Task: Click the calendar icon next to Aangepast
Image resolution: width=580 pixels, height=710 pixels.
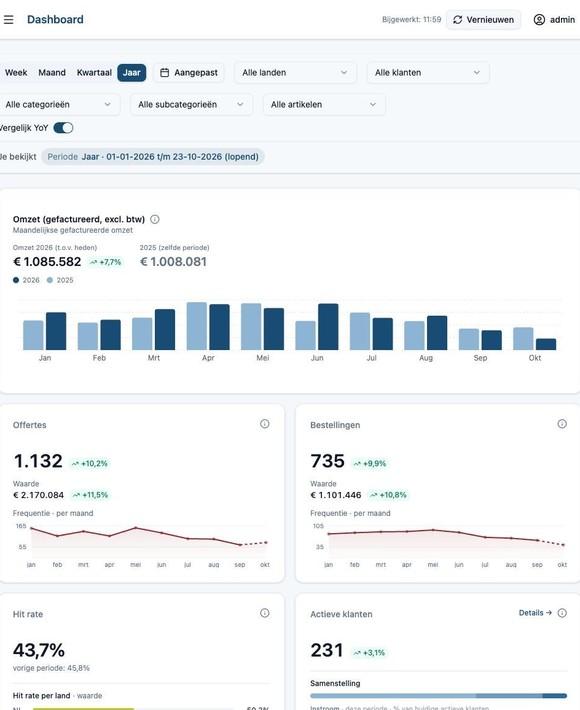Action: (x=165, y=72)
